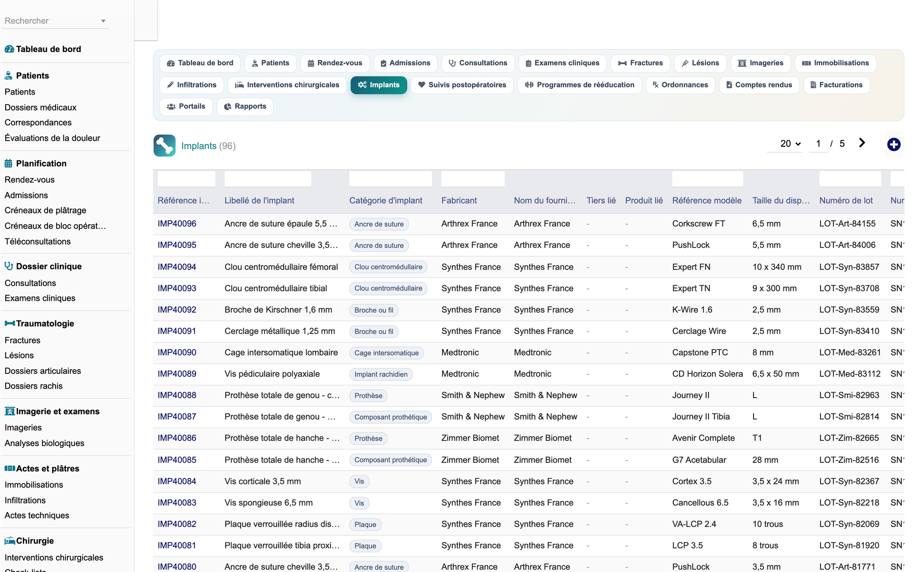Screen dimensions: 924x572
Task: Go to next page with chevron arrow
Action: coord(862,143)
